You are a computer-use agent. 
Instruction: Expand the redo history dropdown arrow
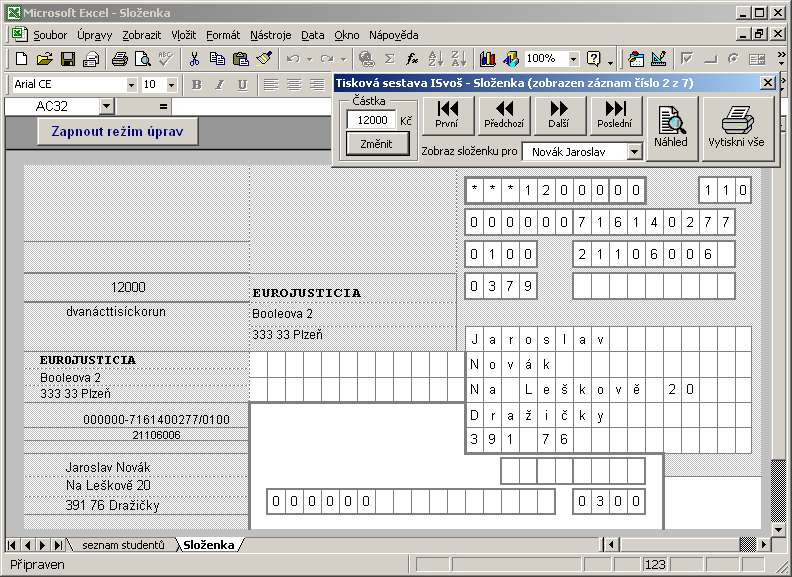(x=343, y=60)
